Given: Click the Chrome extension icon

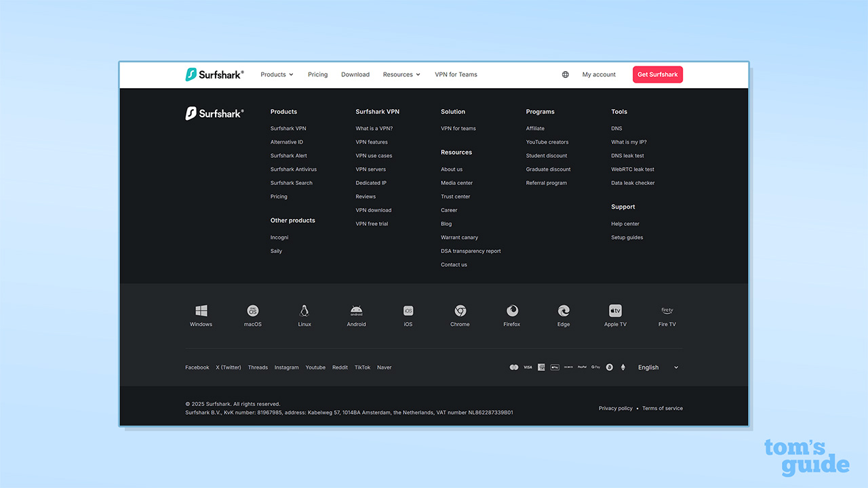Looking at the screenshot, I should [460, 311].
